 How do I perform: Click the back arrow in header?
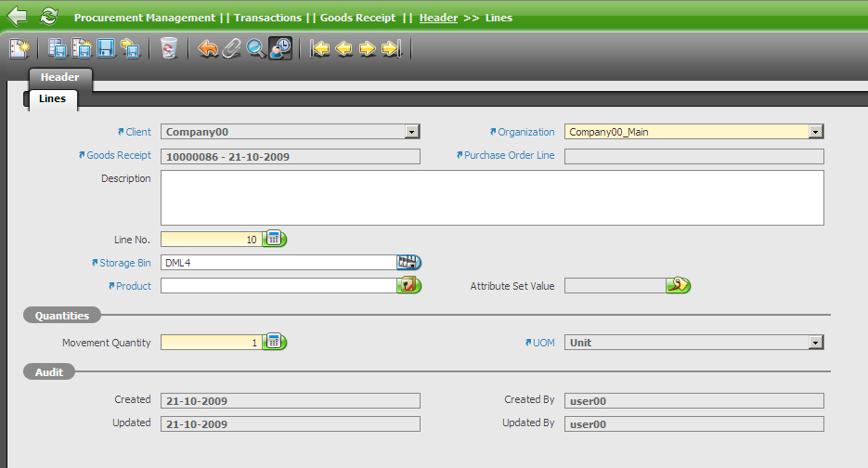[17, 17]
